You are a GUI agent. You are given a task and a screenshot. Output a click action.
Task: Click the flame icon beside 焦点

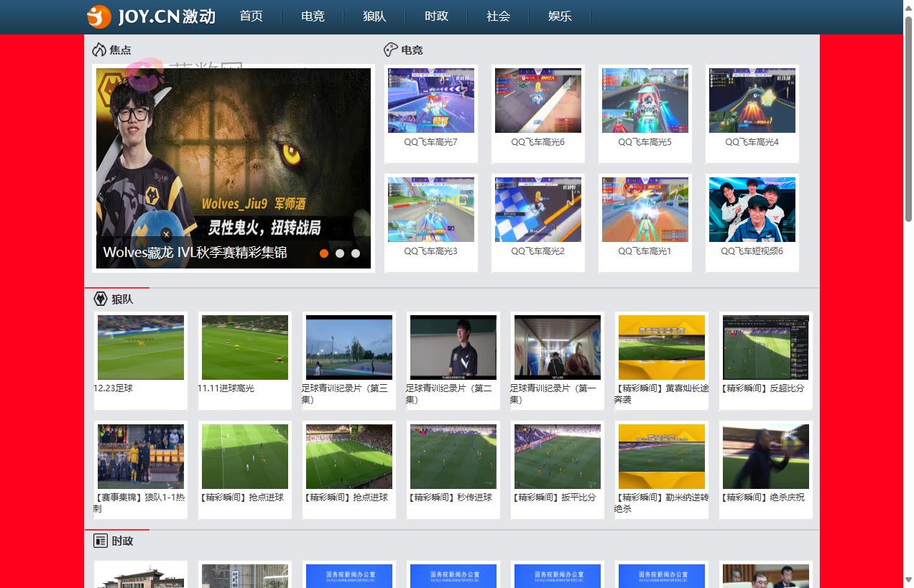point(99,50)
